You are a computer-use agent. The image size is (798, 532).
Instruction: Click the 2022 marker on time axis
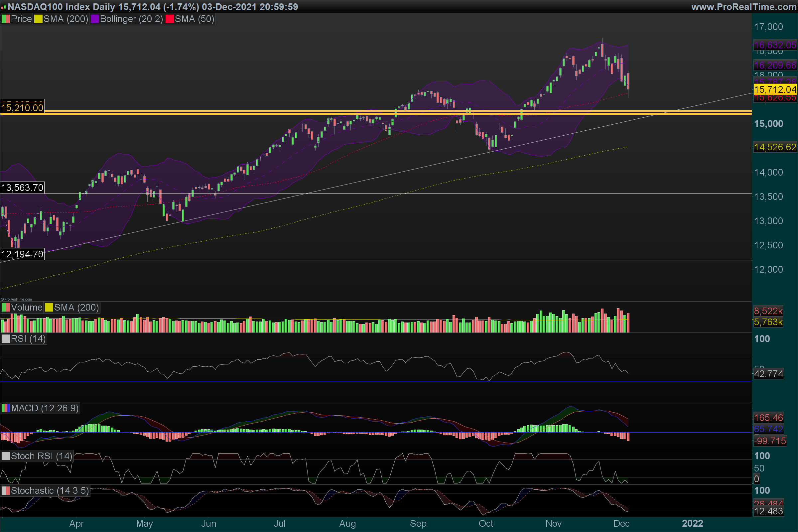click(692, 523)
